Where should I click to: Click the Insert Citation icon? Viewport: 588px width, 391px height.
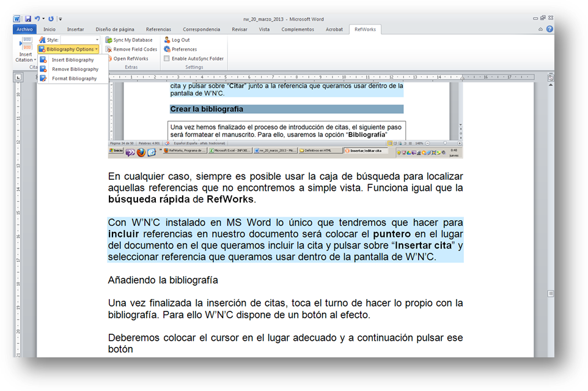pyautogui.click(x=26, y=43)
